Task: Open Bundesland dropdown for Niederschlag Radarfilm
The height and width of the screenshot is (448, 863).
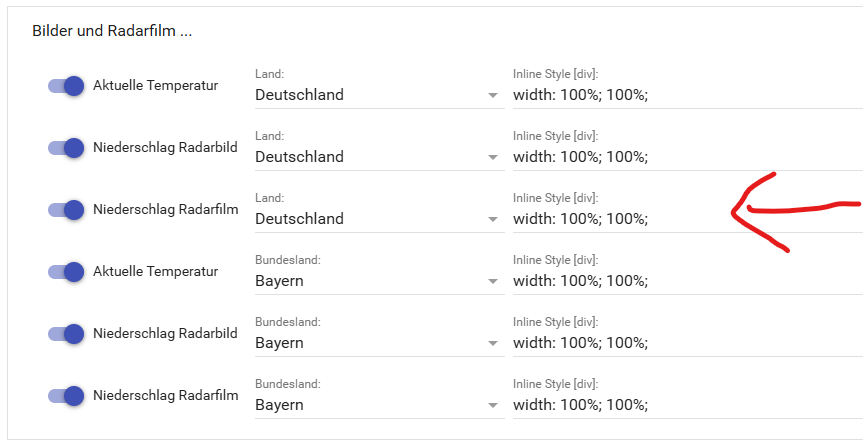Action: coord(377,405)
